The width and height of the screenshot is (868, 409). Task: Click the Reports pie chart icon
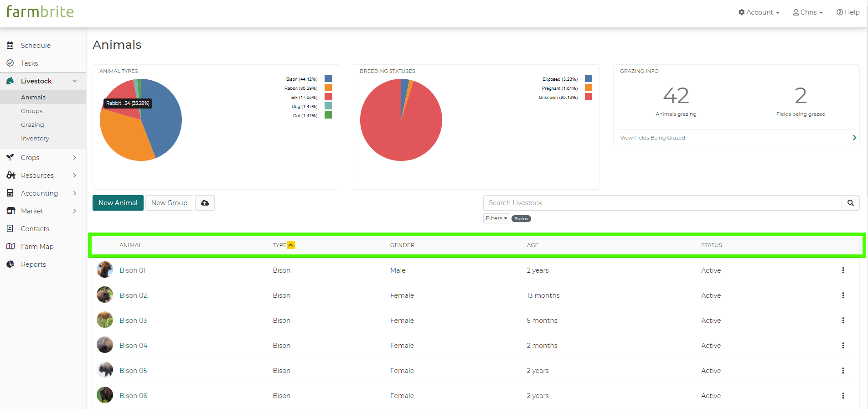(x=10, y=264)
